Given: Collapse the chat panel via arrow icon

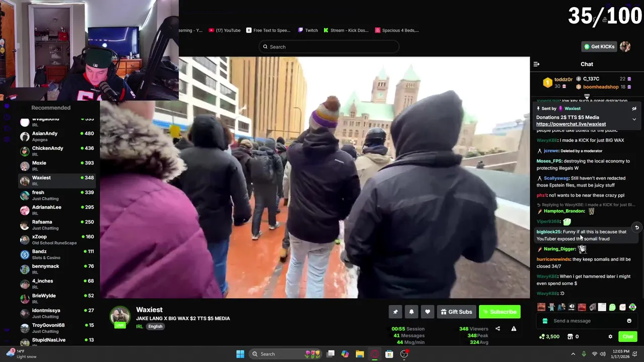Looking at the screenshot, I should 536,64.
